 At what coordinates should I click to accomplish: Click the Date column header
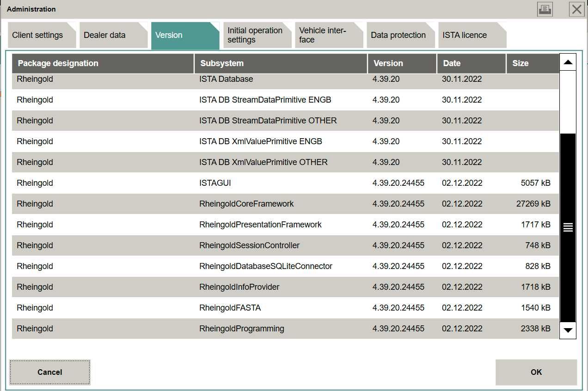[472, 63]
